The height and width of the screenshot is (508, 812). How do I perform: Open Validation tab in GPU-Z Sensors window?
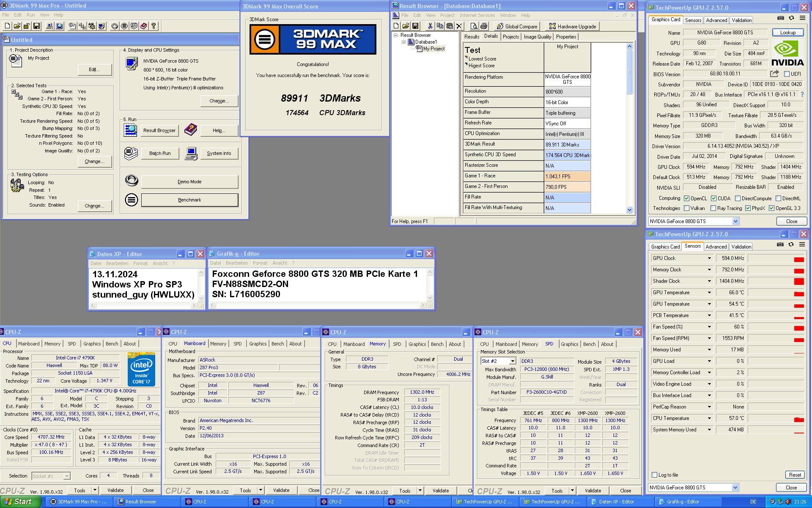741,246
